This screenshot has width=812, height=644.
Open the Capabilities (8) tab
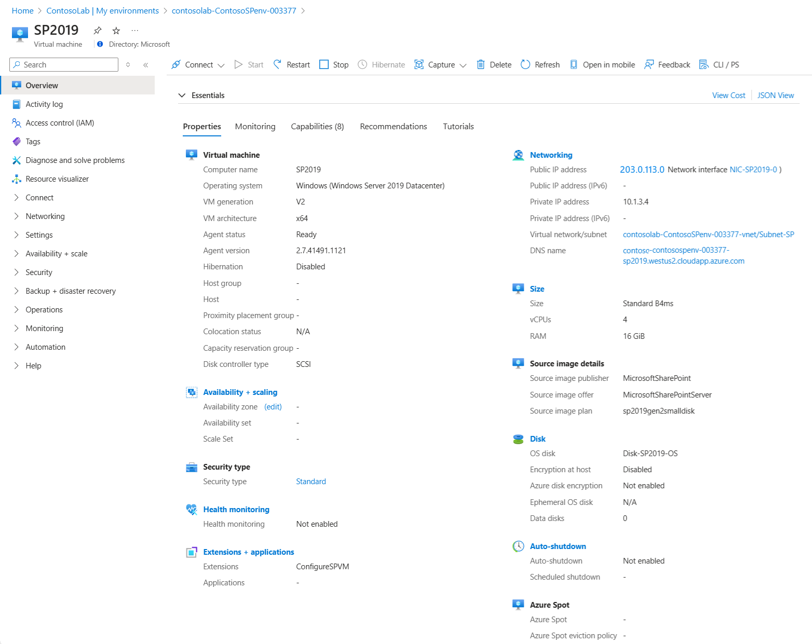(317, 127)
